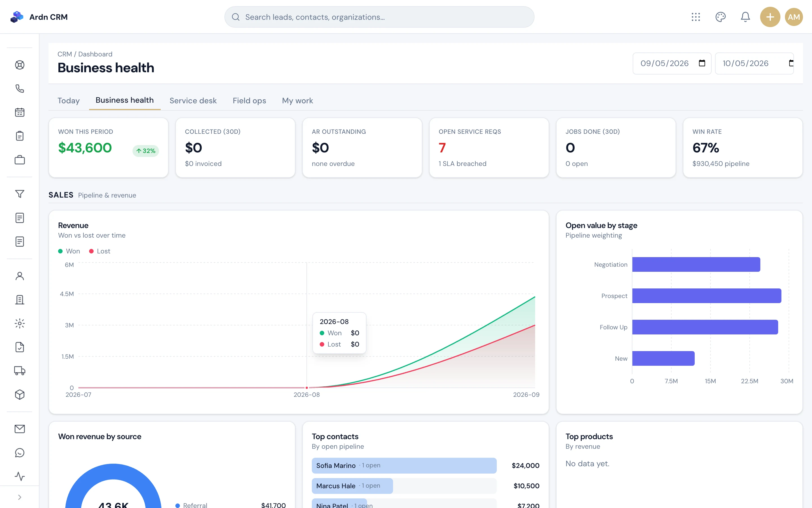Click the Prospect bar in stage chart
This screenshot has height=508, width=812.
pos(707,296)
